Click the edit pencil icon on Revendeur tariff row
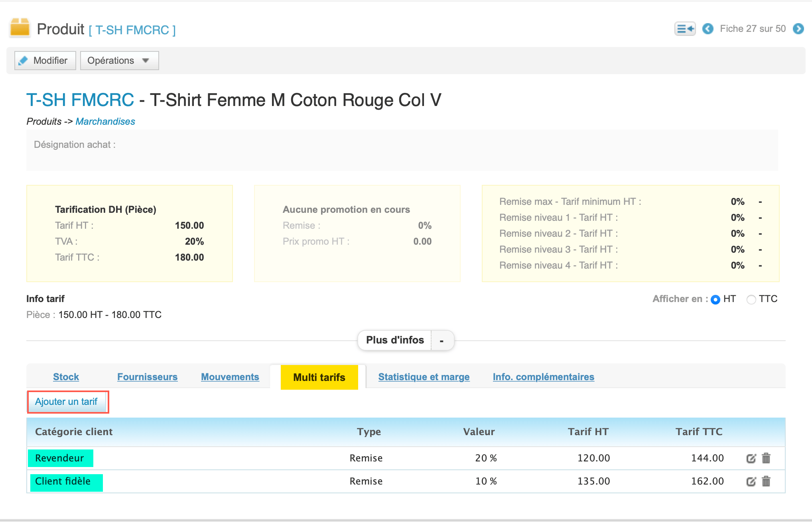Viewport: 812px width, 522px height. pyautogui.click(x=751, y=458)
